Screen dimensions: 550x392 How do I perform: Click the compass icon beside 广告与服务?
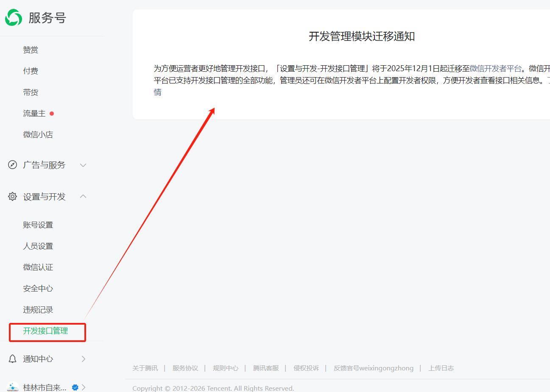click(x=13, y=165)
